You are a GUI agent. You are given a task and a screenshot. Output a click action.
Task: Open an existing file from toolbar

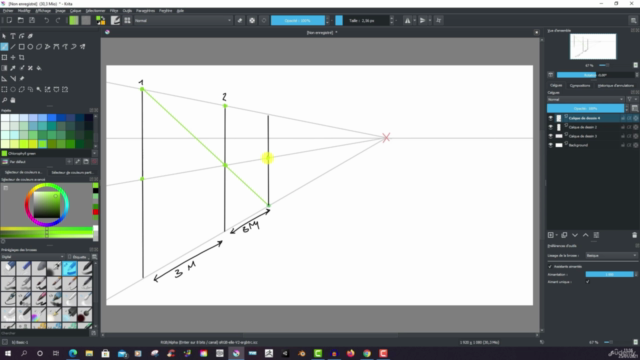point(20,20)
